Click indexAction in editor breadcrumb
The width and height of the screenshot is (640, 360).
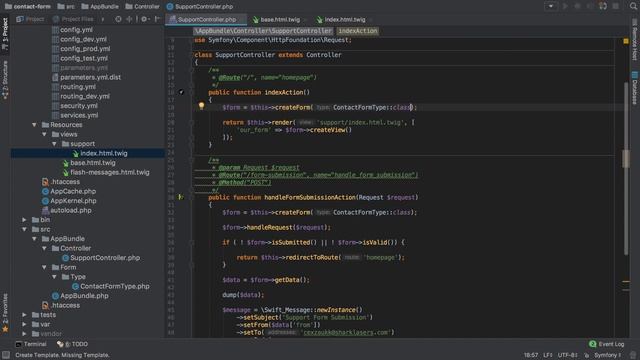click(x=358, y=31)
